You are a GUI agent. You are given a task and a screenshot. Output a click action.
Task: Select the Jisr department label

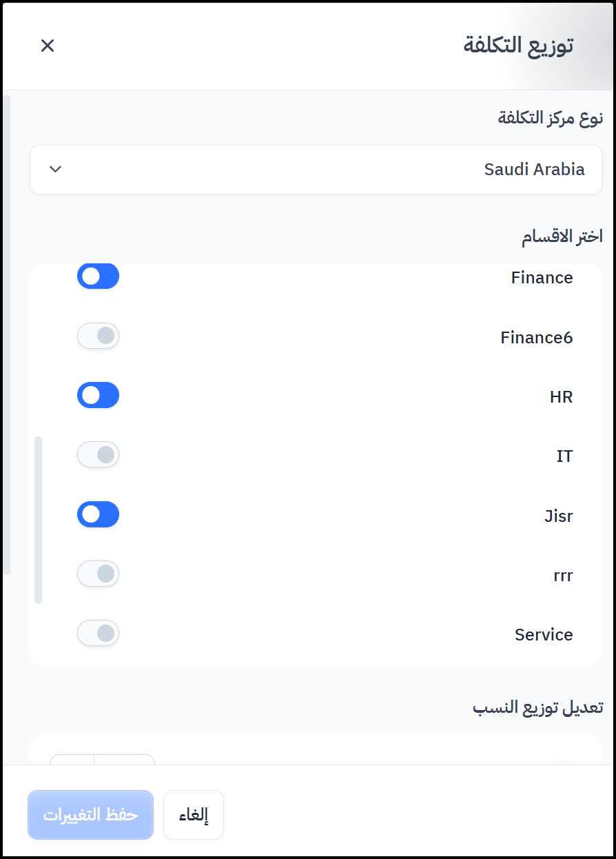point(558,516)
